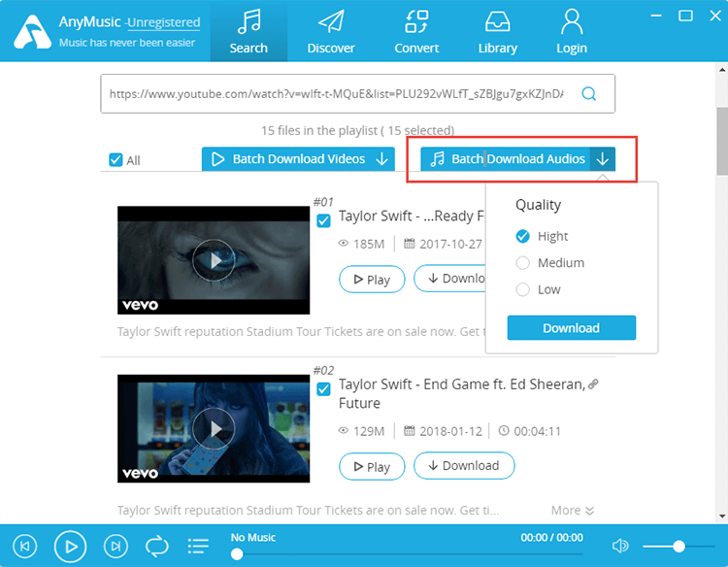Click the vertical scrollbar thumb
Screen dimensions: 728x567
coord(722,141)
